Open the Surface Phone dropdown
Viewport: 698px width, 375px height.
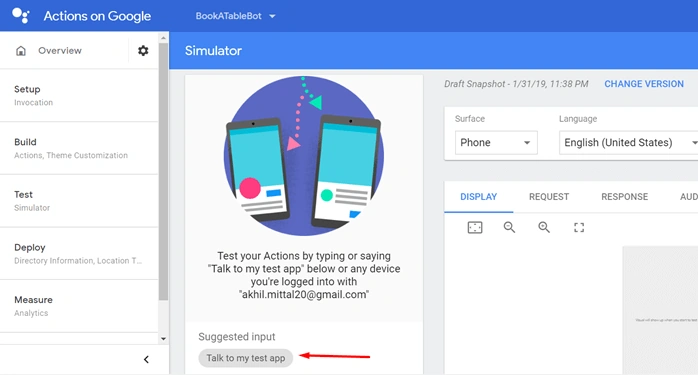(496, 143)
